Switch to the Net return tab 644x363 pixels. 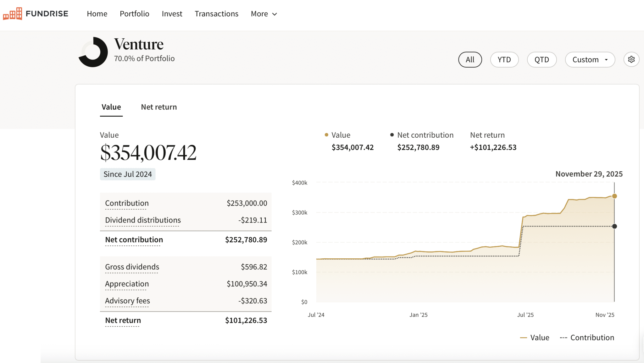point(159,107)
